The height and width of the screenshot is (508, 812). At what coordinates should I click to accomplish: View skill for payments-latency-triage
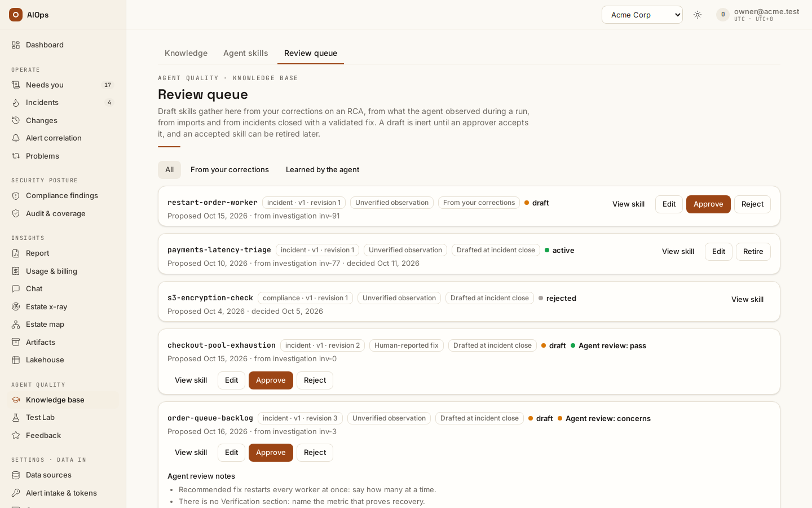click(x=678, y=252)
